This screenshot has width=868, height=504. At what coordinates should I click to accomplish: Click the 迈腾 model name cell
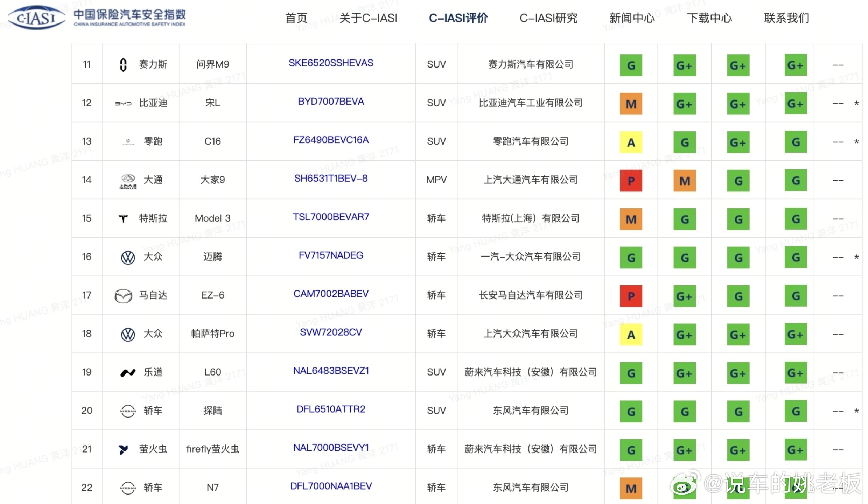[x=212, y=257]
